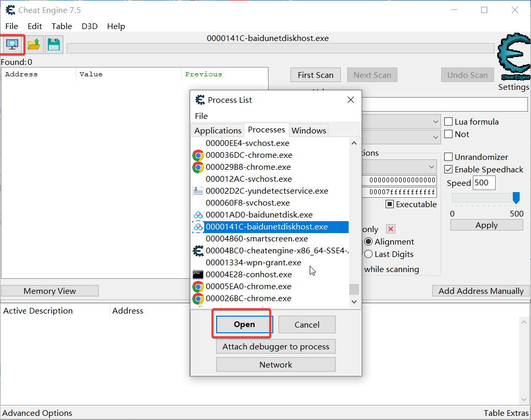
Task: Select 00001AD0-baidunetdisk.exe process
Action: click(x=270, y=215)
